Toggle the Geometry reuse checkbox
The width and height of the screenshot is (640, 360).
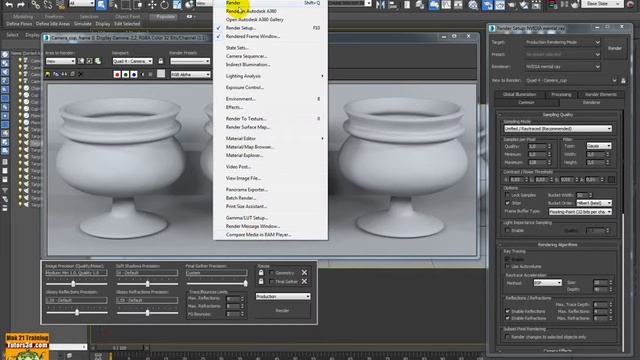point(272,273)
